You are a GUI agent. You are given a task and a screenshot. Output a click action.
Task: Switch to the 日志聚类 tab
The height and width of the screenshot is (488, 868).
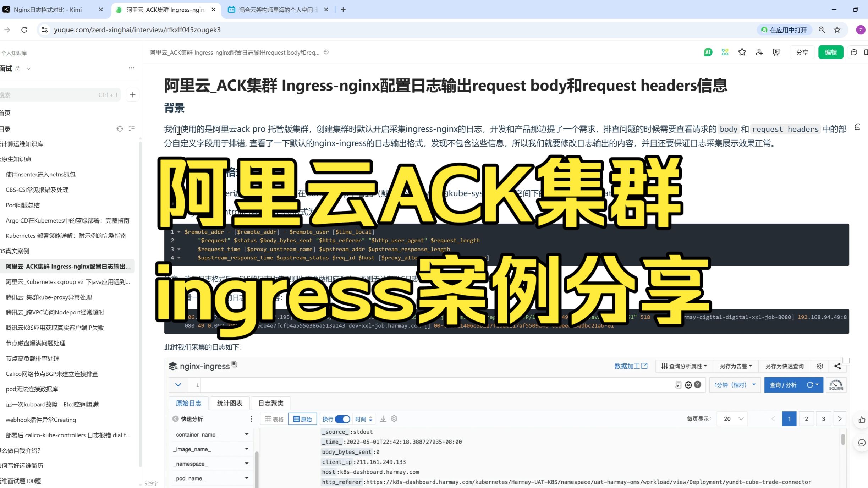tap(271, 403)
